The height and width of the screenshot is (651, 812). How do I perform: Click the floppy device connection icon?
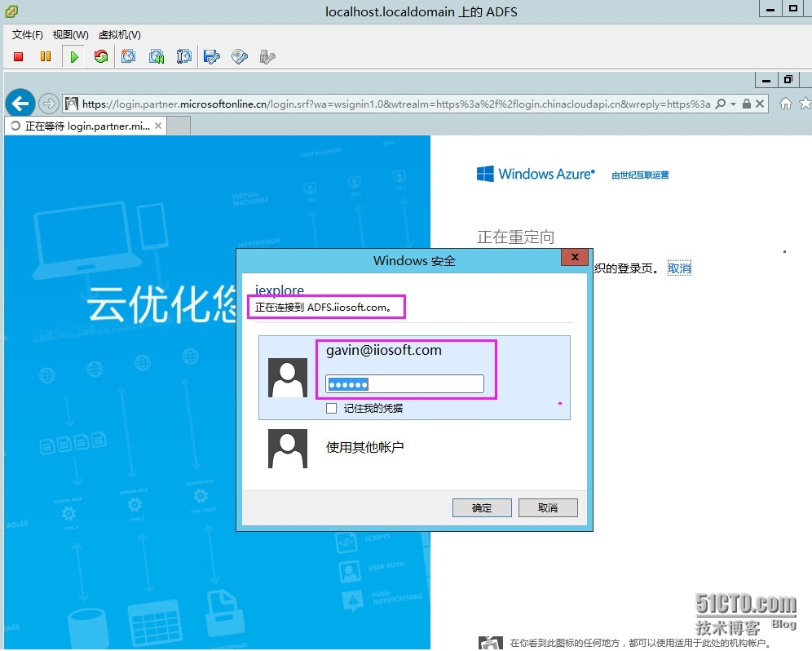[x=212, y=56]
